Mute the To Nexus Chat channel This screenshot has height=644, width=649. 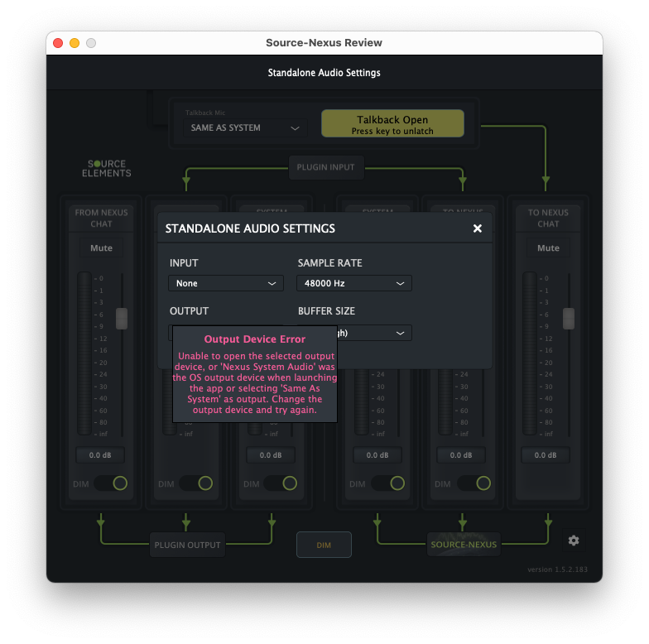[x=548, y=248]
